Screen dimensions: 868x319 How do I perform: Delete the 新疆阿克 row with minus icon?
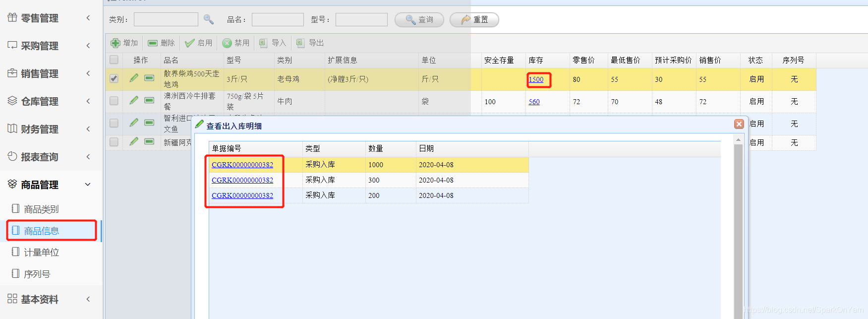(x=149, y=141)
